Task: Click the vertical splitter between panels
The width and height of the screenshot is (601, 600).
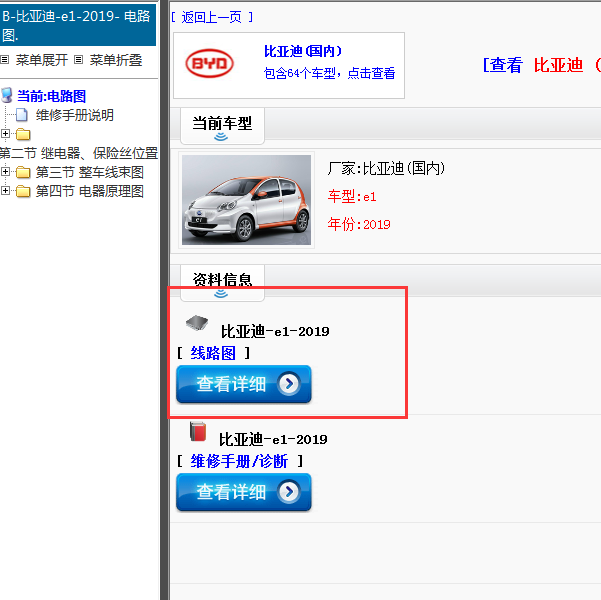Action: click(164, 300)
